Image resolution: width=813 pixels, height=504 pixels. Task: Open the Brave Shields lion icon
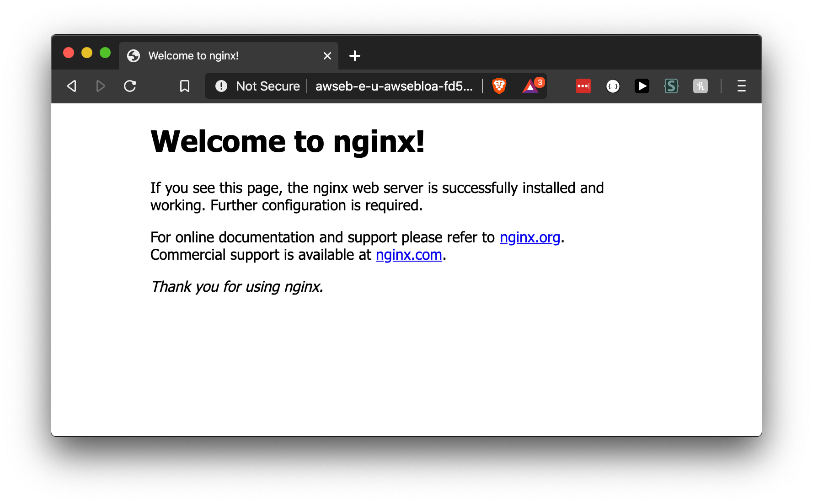(499, 86)
